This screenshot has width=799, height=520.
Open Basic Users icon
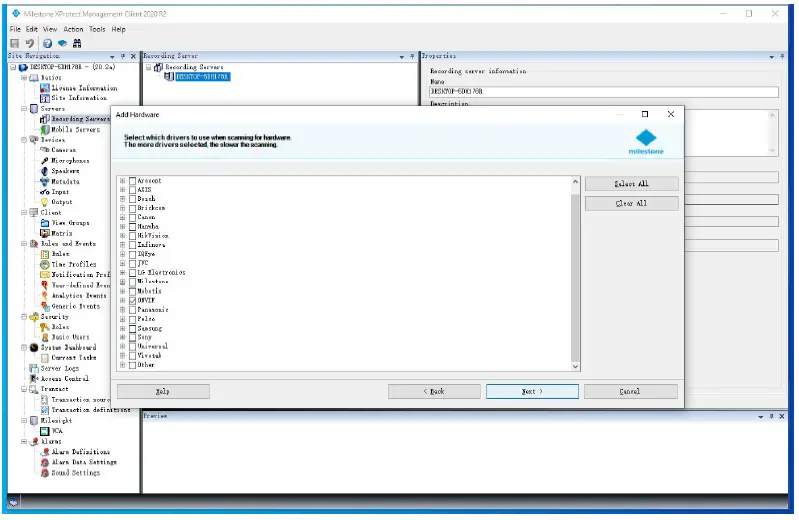pos(45,337)
